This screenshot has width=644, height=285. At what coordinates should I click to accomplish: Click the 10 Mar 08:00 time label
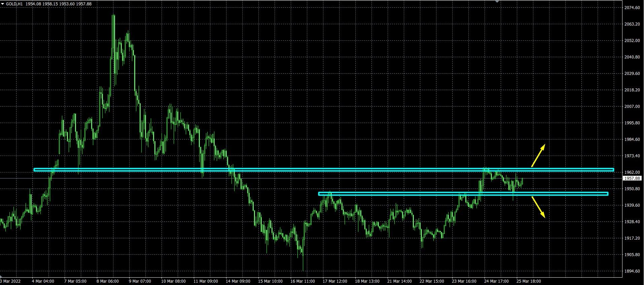pyautogui.click(x=173, y=281)
